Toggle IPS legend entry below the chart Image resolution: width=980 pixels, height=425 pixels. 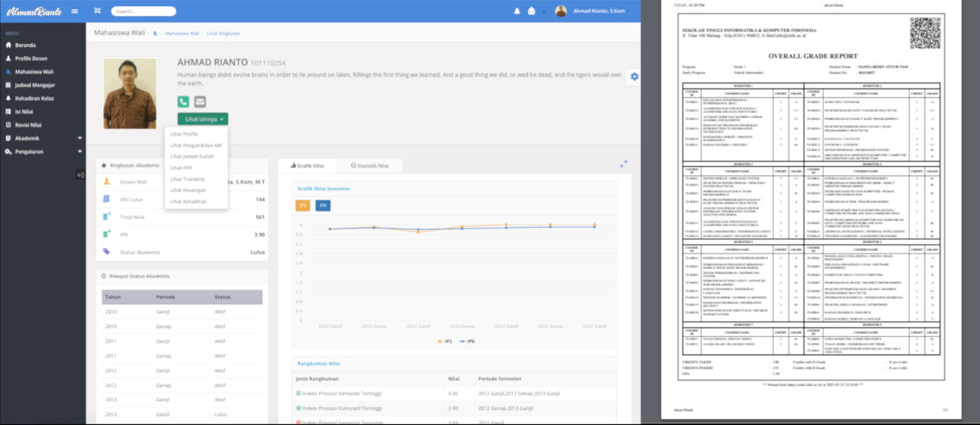tap(445, 342)
